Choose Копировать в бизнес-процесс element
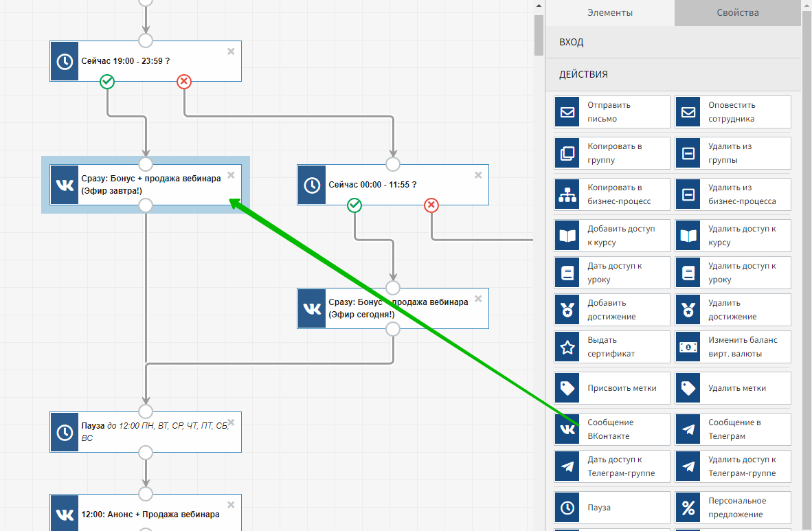The height and width of the screenshot is (531, 812). tap(612, 195)
